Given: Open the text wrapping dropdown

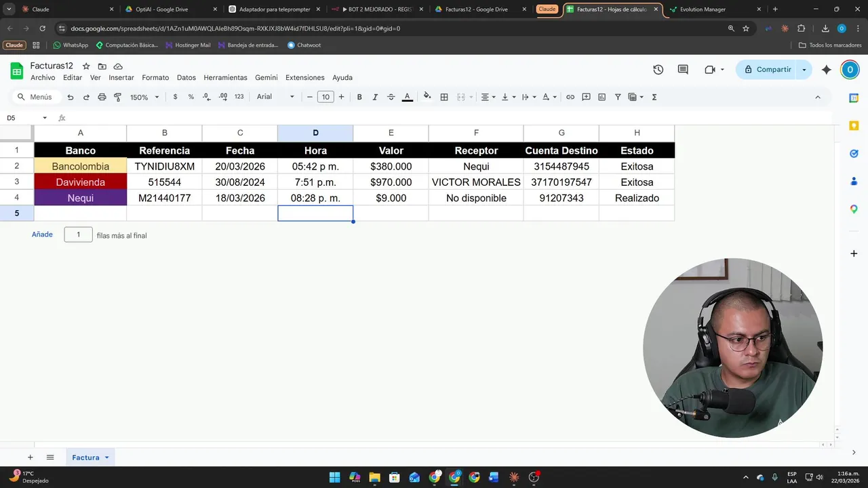Looking at the screenshot, I should point(529,97).
